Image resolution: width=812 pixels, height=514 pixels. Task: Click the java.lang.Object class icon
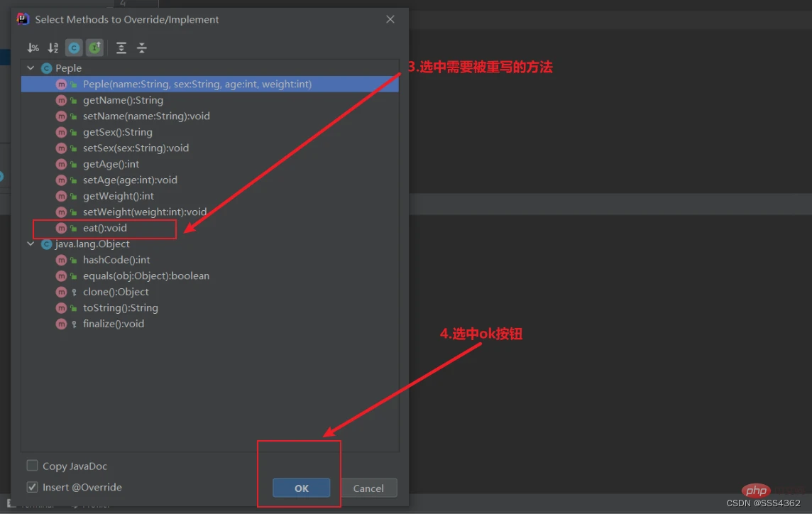[x=47, y=244]
